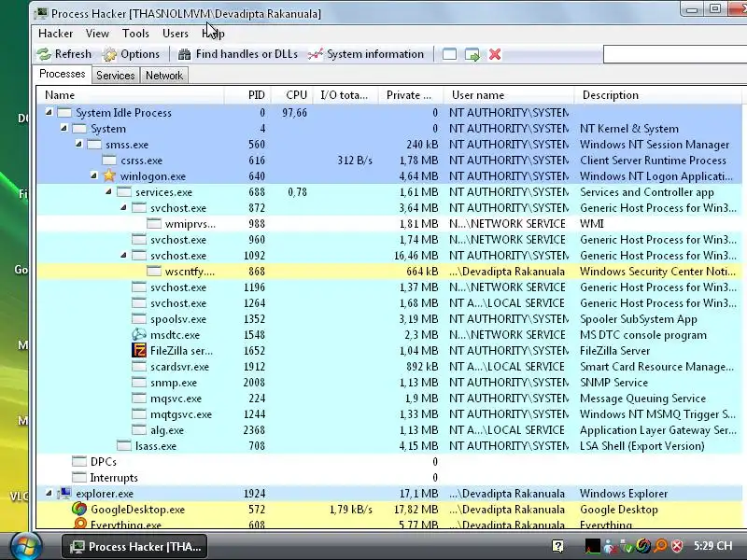The width and height of the screenshot is (747, 560).
Task: Click the Refresh toolbar button
Action: (x=64, y=54)
